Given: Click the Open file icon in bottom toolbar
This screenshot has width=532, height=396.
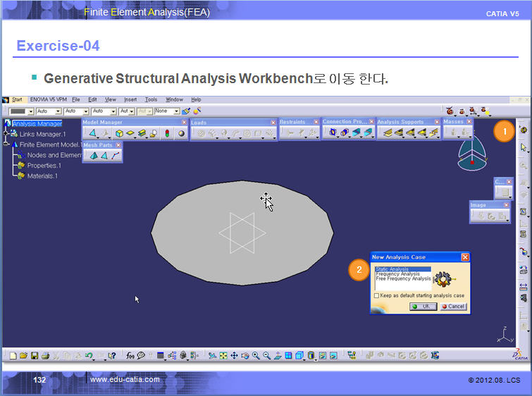Looking at the screenshot, I should [x=23, y=356].
